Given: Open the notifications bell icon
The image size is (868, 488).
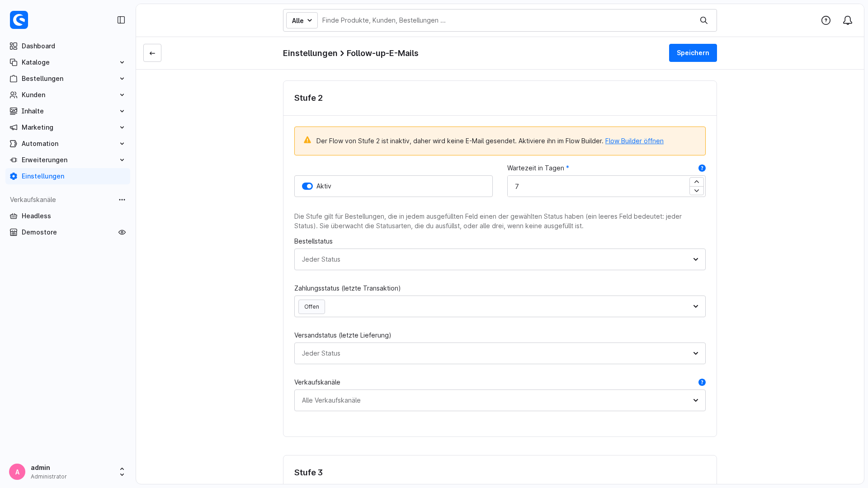Looking at the screenshot, I should 848,20.
